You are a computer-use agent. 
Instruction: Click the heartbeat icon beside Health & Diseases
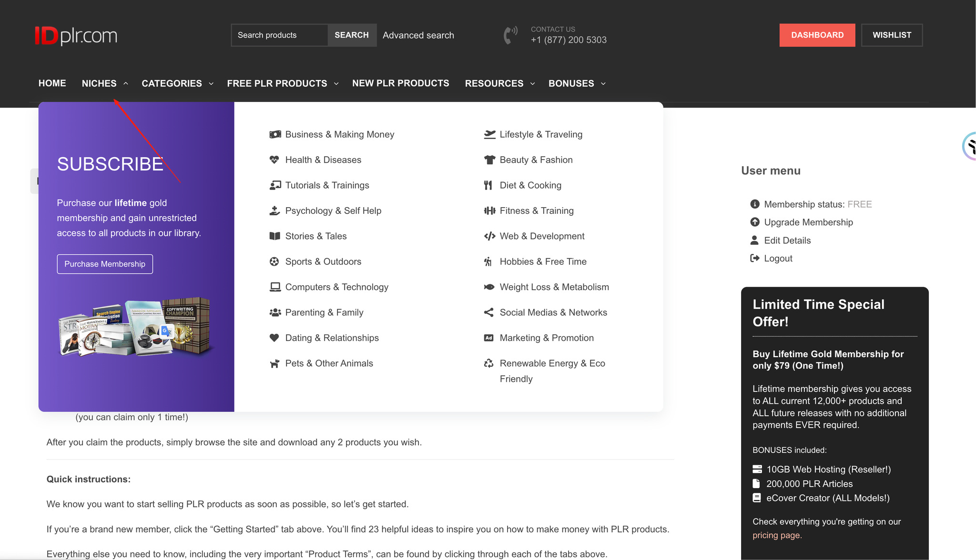point(274,160)
